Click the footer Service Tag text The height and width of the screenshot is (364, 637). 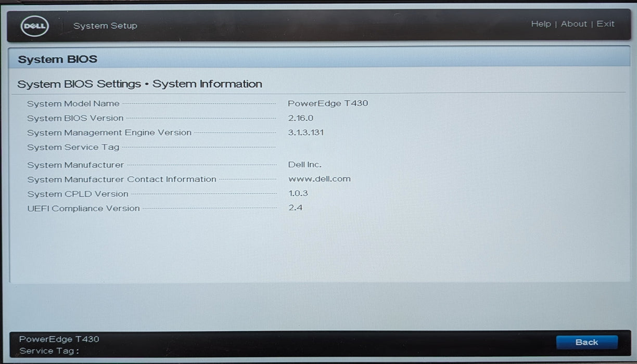pos(49,351)
